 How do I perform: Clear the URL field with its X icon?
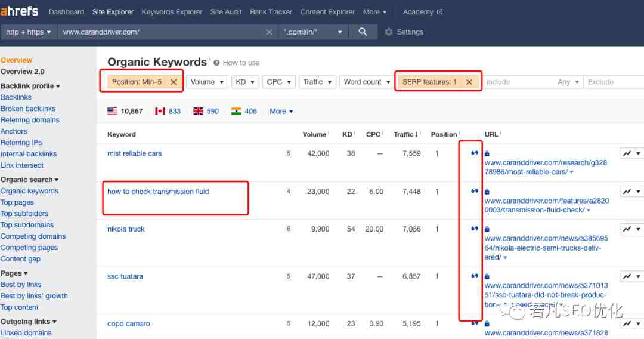(269, 32)
